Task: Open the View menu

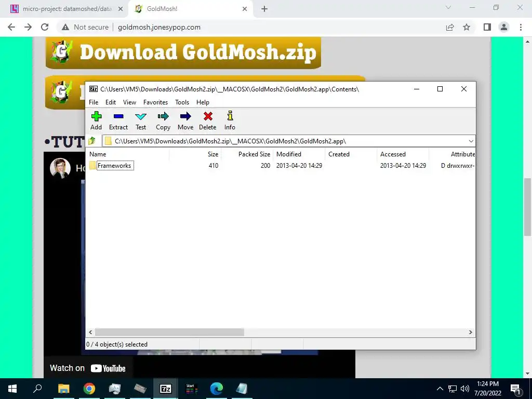Action: pos(129,102)
